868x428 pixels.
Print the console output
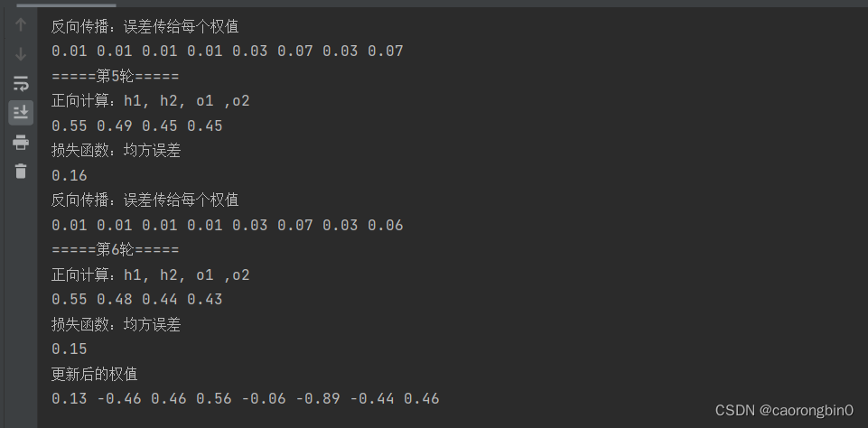click(21, 143)
